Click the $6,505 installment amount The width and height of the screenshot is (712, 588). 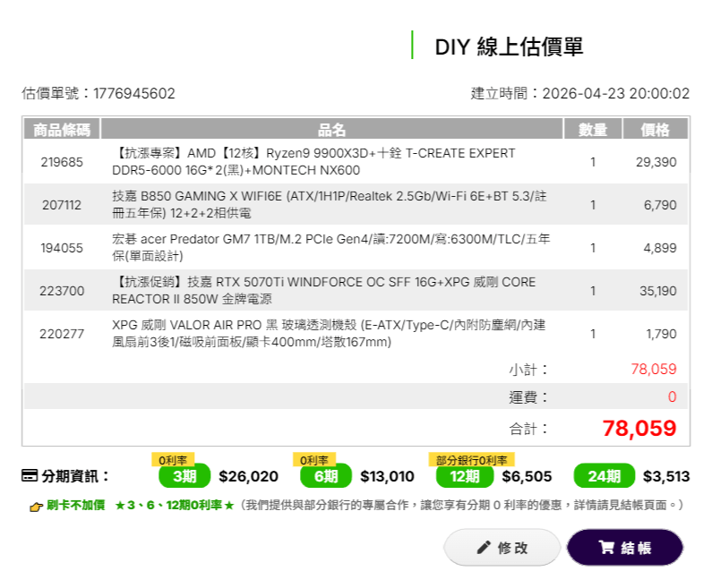[527, 476]
